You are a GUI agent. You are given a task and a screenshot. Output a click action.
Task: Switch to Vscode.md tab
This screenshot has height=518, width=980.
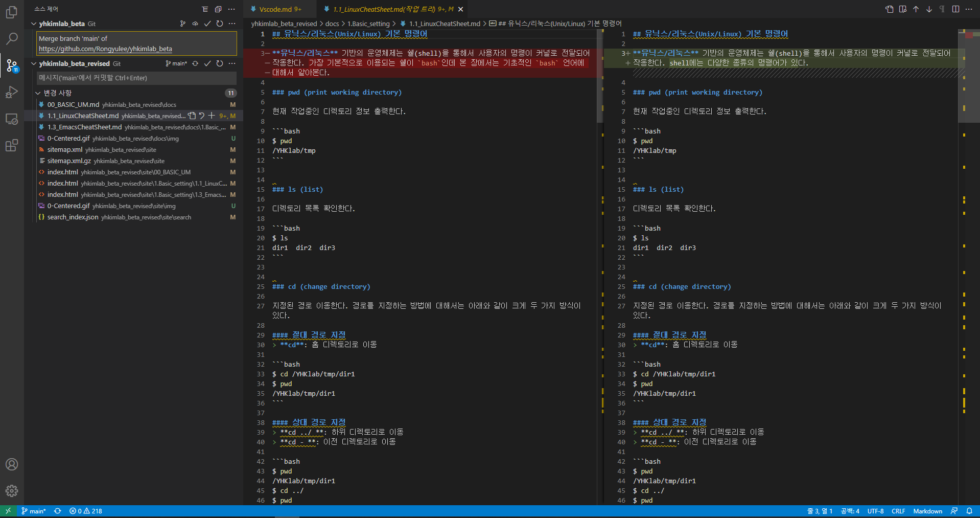point(276,9)
